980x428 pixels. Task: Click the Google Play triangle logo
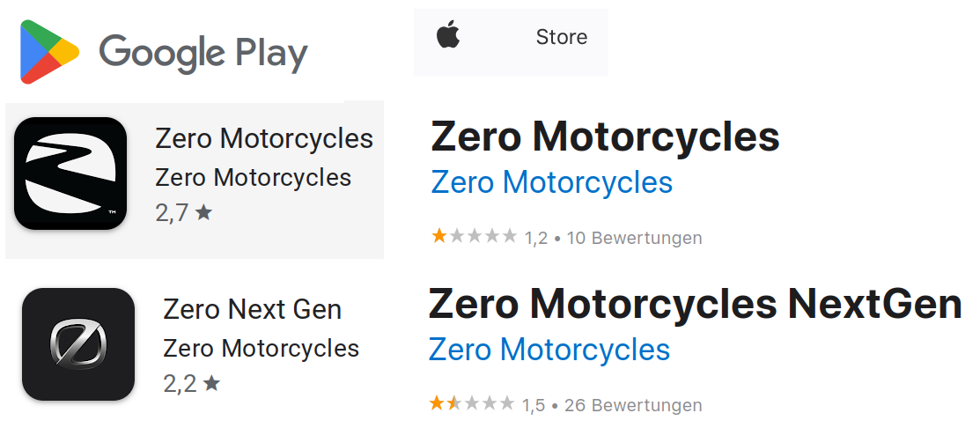click(49, 52)
